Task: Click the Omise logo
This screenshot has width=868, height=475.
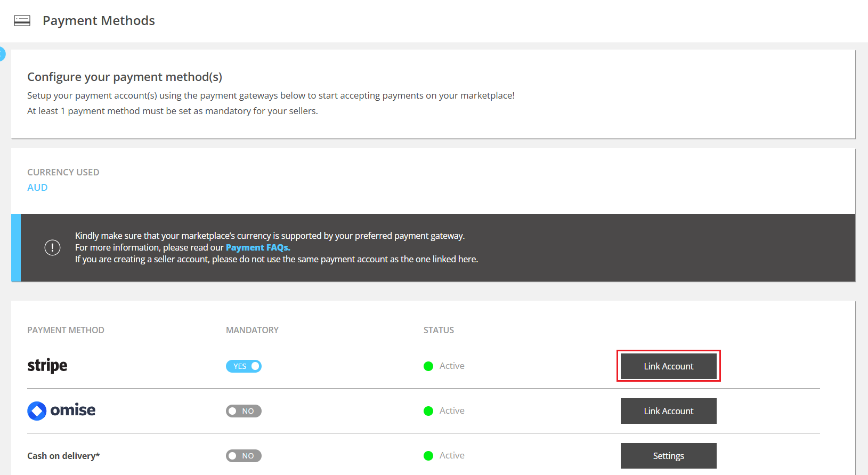Action: (61, 410)
